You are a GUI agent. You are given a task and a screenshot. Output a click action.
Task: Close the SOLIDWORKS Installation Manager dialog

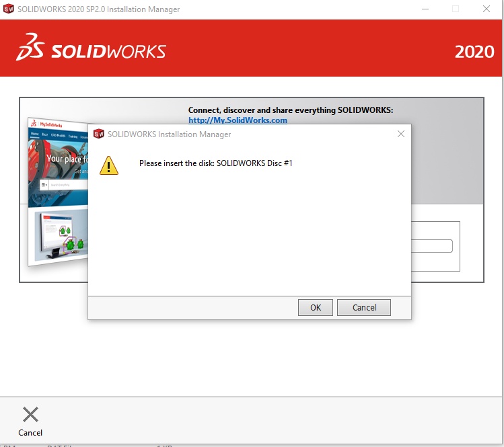pos(401,134)
